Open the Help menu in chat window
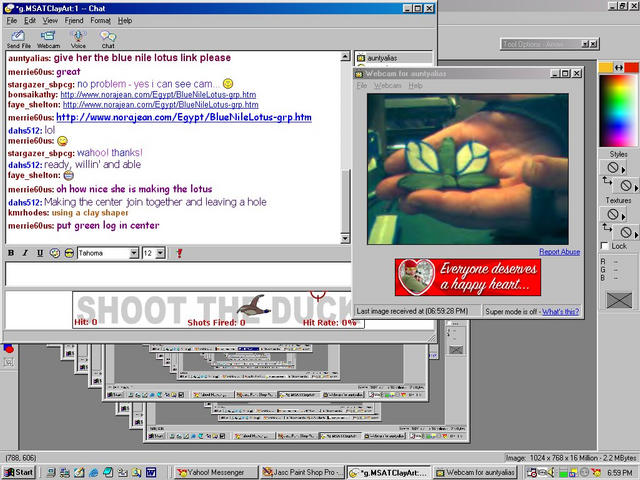Image resolution: width=640 pixels, height=480 pixels. 125,20
